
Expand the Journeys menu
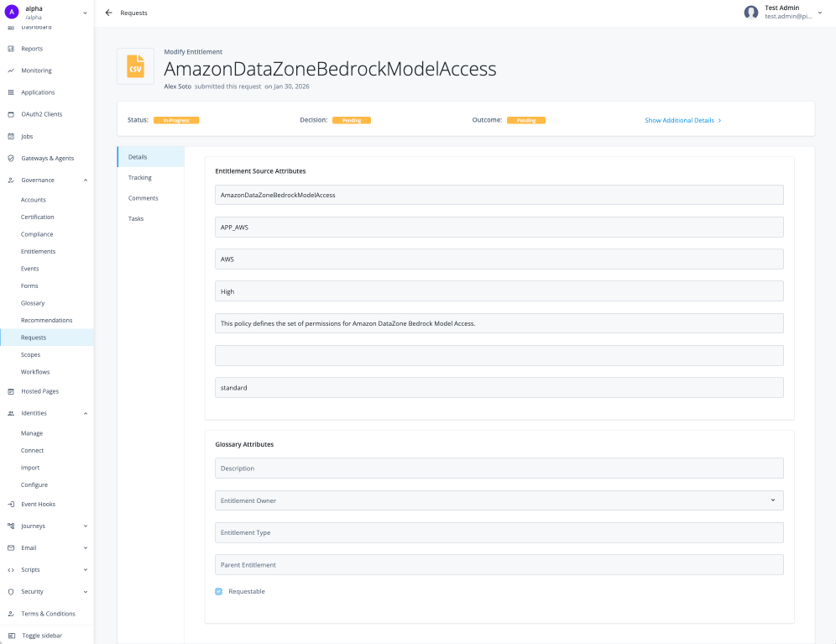86,526
